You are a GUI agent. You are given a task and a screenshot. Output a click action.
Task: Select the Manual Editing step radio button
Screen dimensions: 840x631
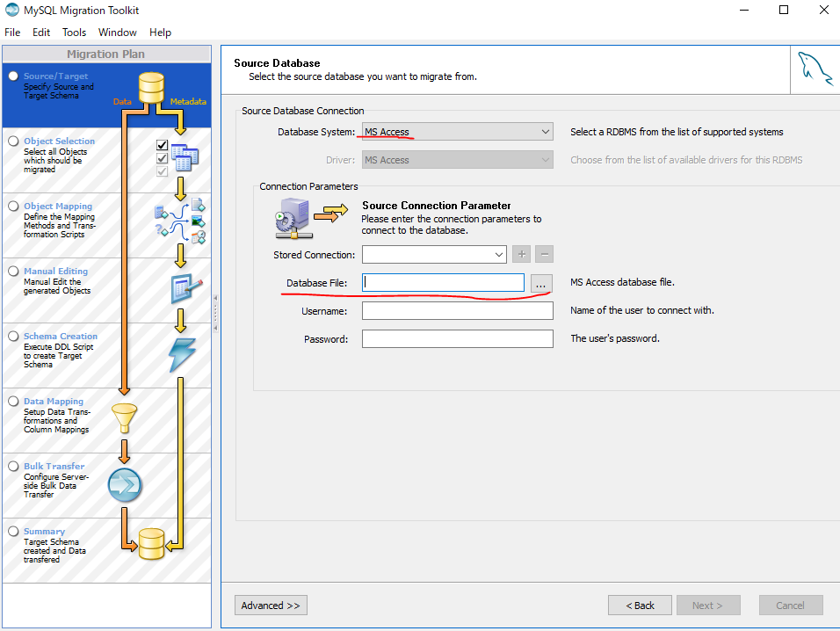[x=13, y=271]
